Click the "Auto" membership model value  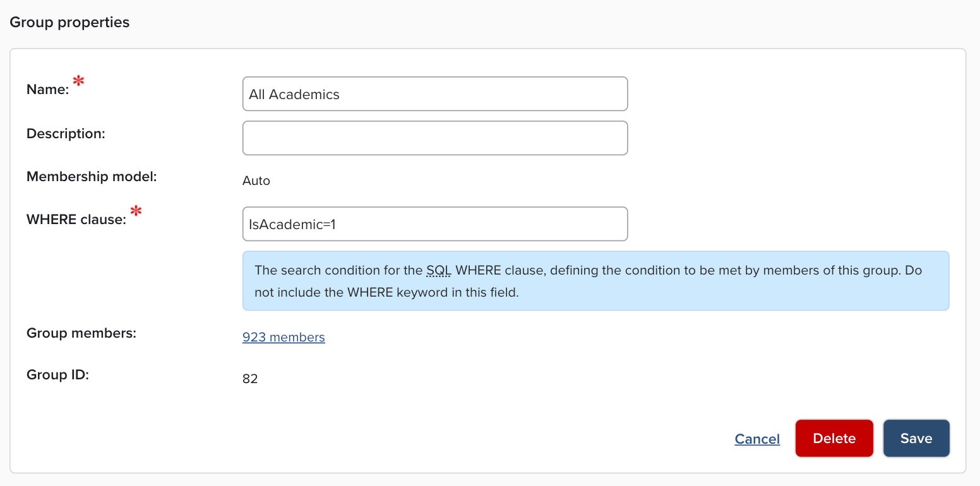coord(256,181)
